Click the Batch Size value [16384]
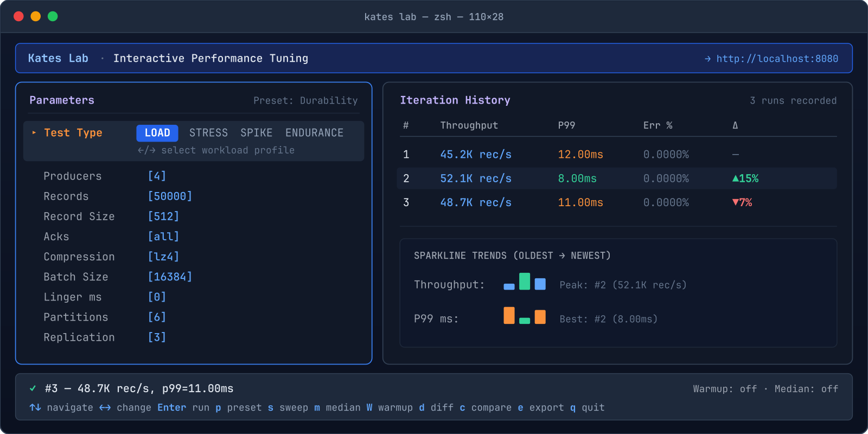This screenshot has height=434, width=868. point(170,277)
